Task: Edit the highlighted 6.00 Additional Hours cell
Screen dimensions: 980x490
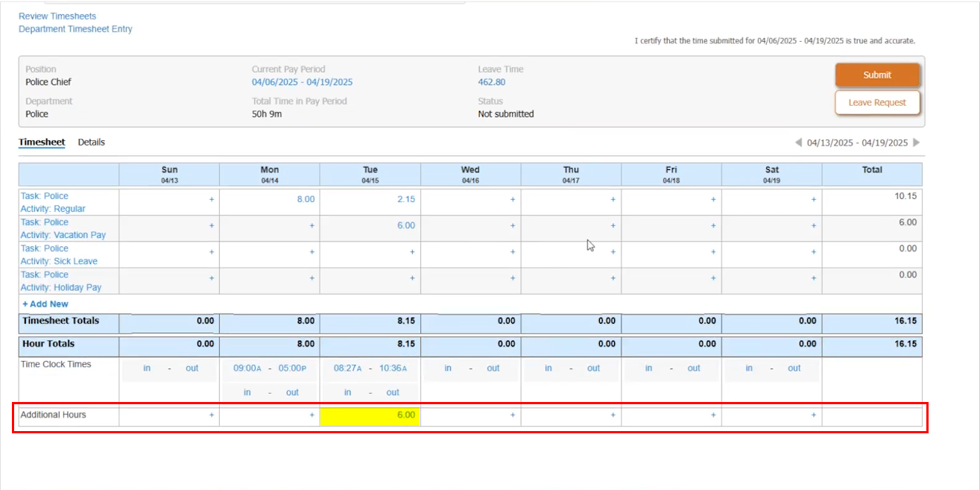Action: click(370, 415)
